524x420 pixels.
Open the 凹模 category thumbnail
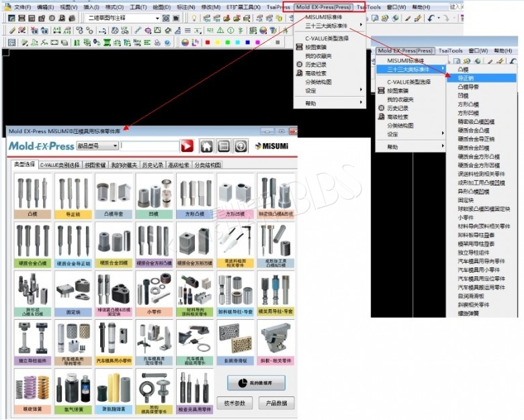coord(155,196)
